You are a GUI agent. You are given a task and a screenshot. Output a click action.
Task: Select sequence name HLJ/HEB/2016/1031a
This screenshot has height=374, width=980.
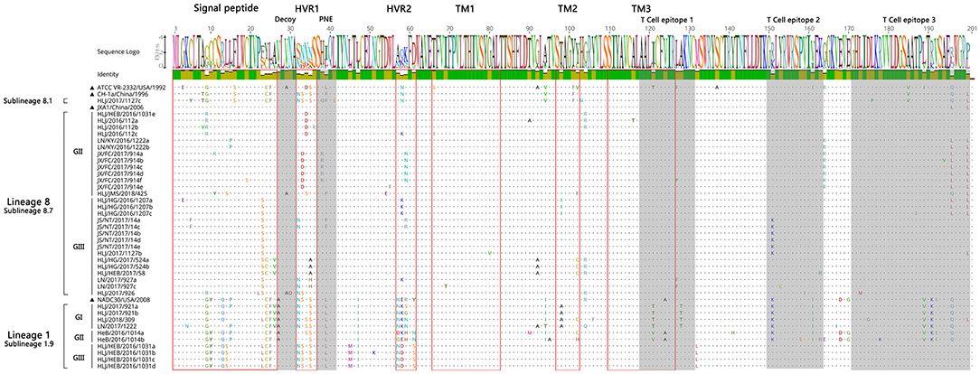[x=127, y=347]
